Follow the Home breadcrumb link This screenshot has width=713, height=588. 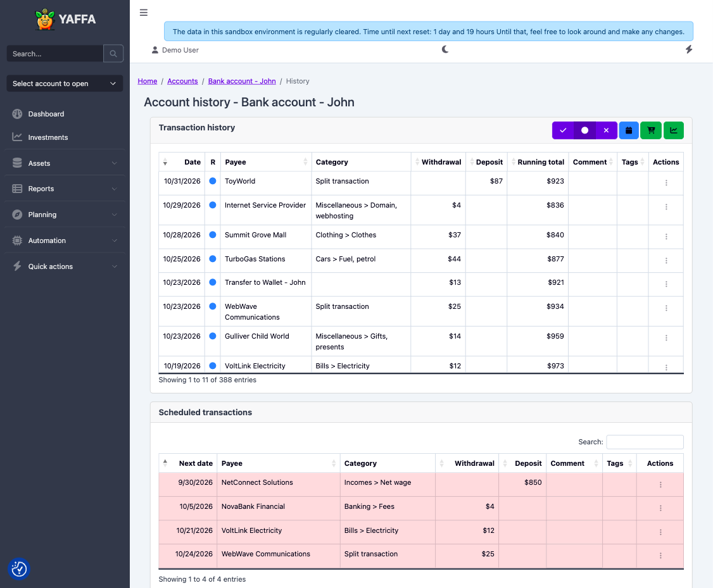click(x=148, y=81)
